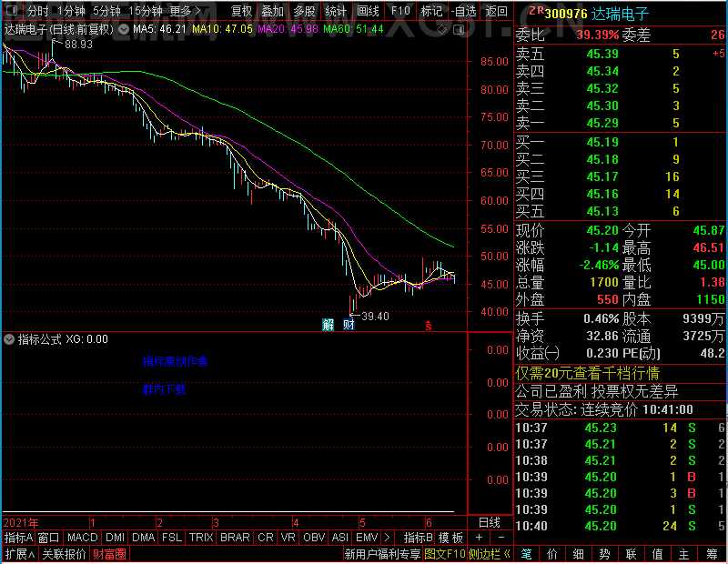This screenshot has height=564, width=728.
Task: Switch sidebar to the 势 trend tab
Action: (604, 554)
